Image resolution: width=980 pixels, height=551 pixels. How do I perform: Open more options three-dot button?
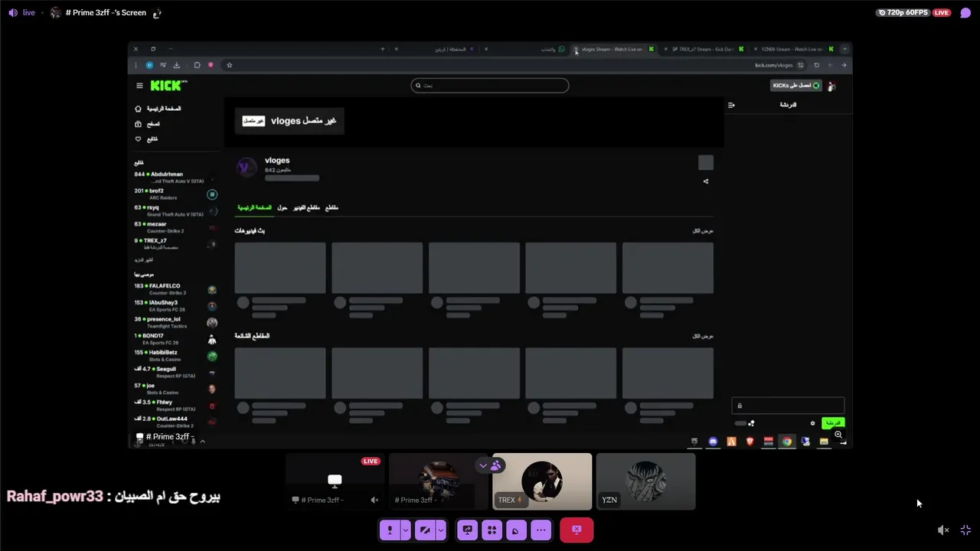pos(541,530)
